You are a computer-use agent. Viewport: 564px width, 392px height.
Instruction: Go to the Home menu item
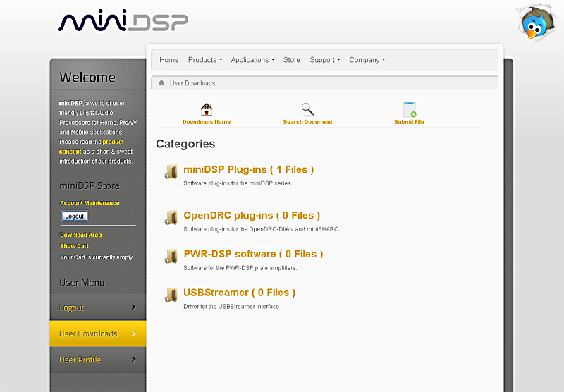point(168,60)
